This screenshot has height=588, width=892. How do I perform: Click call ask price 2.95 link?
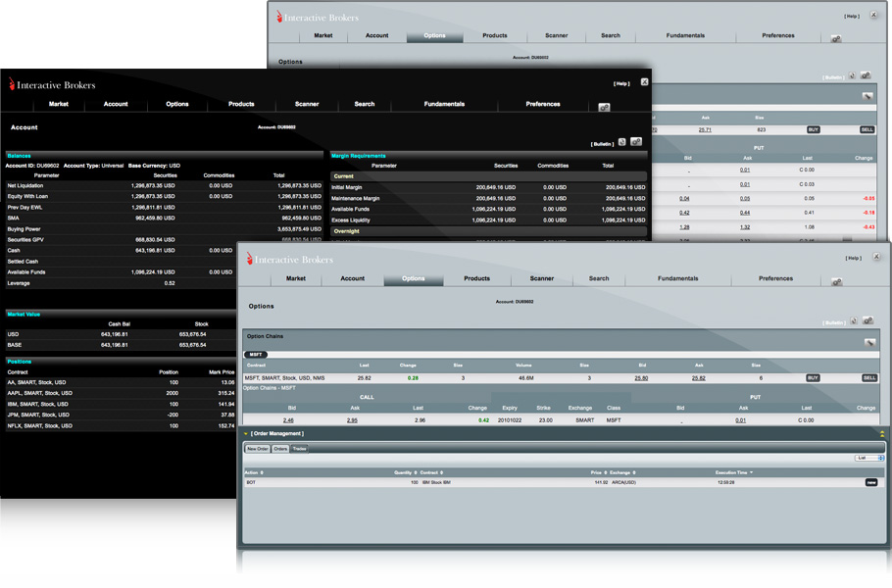[352, 420]
